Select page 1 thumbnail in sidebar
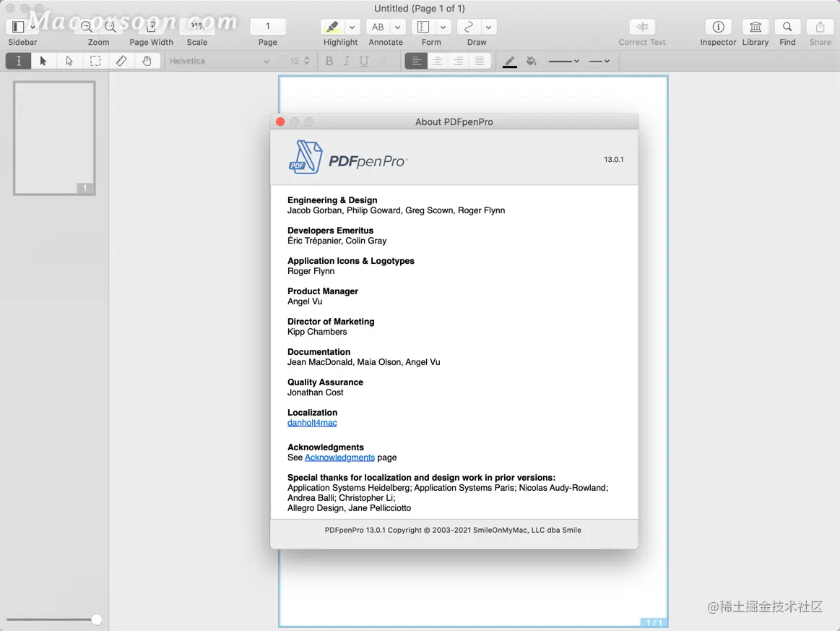The width and height of the screenshot is (840, 631). point(54,138)
